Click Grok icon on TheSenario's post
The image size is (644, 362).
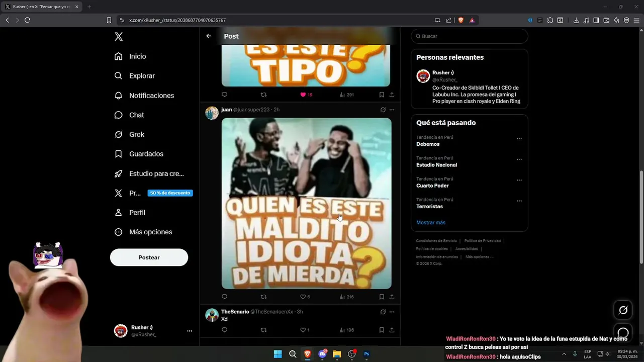click(x=383, y=312)
